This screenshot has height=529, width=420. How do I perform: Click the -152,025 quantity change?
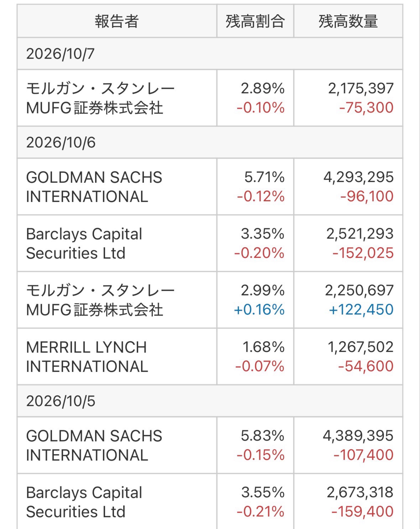(x=363, y=253)
